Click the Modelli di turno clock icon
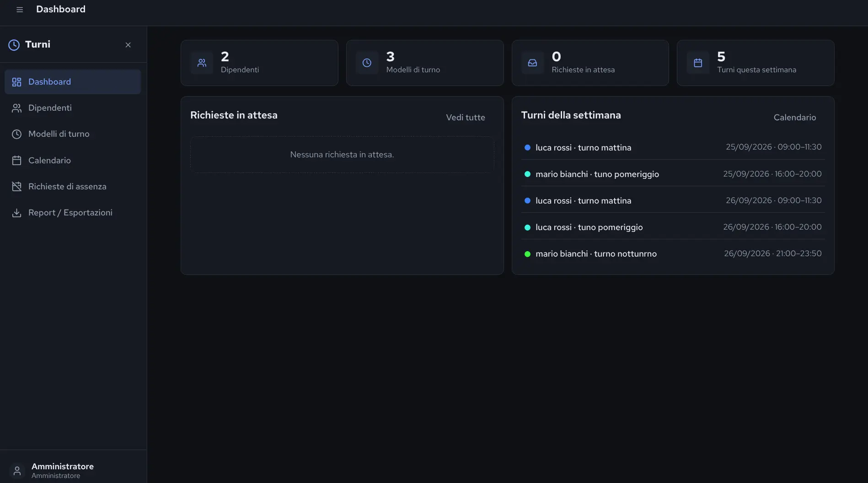 pyautogui.click(x=17, y=134)
